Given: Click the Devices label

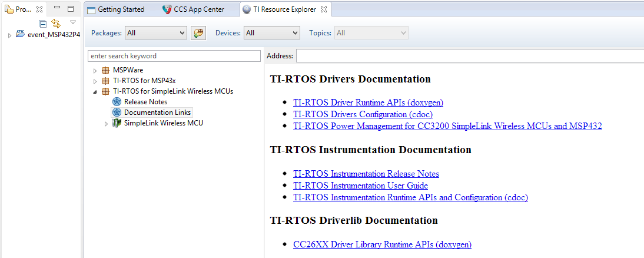Looking at the screenshot, I should click(228, 33).
